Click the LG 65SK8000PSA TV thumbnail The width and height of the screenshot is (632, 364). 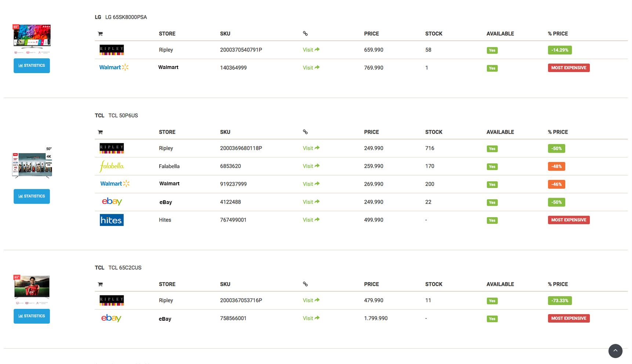[x=32, y=37]
